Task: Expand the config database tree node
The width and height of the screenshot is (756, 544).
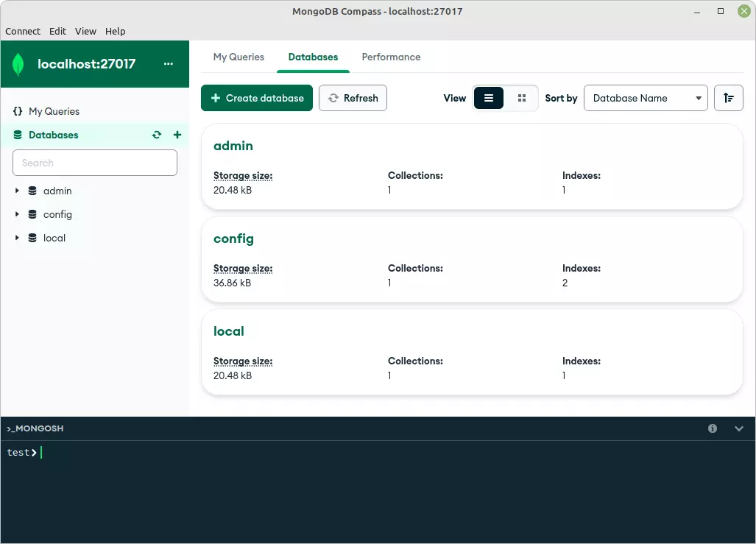Action: tap(17, 215)
